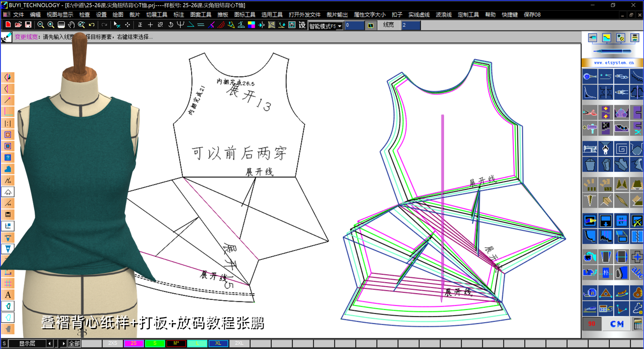Image resolution: width=644 pixels, height=349 pixels.
Task: Click the left arrow of 显示层 selector
Action: (x=50, y=343)
